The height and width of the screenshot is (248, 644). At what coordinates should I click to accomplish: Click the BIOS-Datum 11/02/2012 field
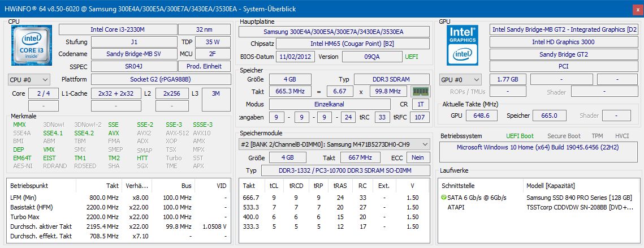(x=295, y=57)
